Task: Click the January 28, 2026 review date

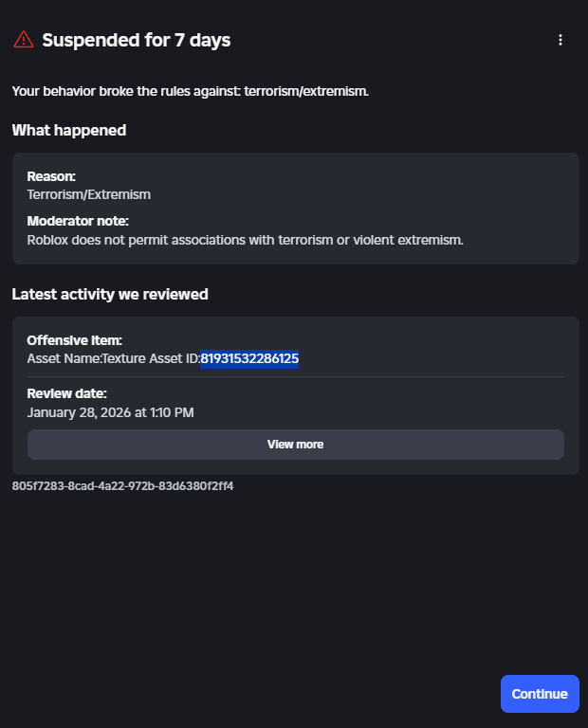Action: [111, 412]
